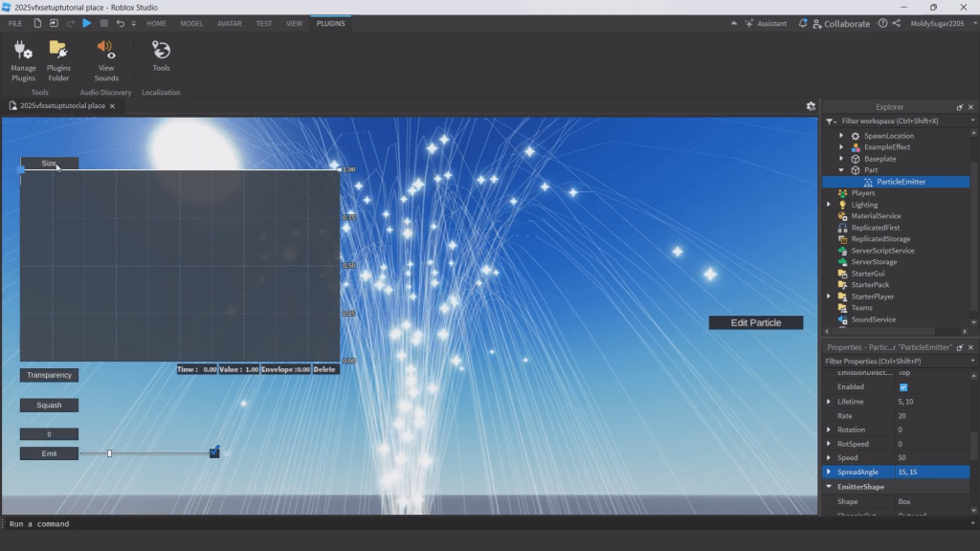
Task: Open the notifications bell
Action: tap(803, 23)
